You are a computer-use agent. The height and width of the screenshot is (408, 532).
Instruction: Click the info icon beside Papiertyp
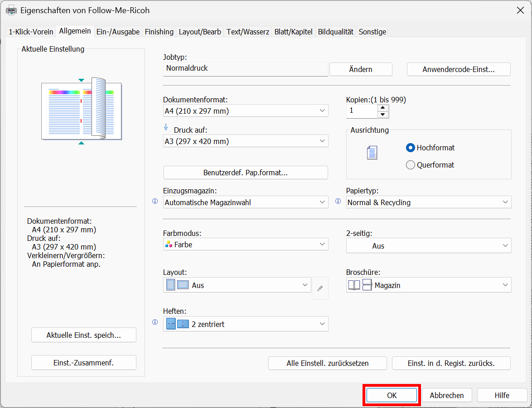(338, 202)
